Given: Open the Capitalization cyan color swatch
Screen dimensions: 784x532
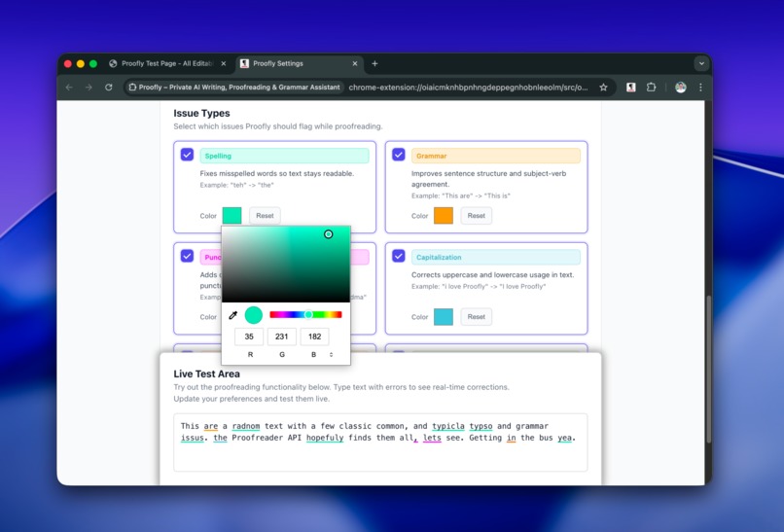Looking at the screenshot, I should click(444, 316).
